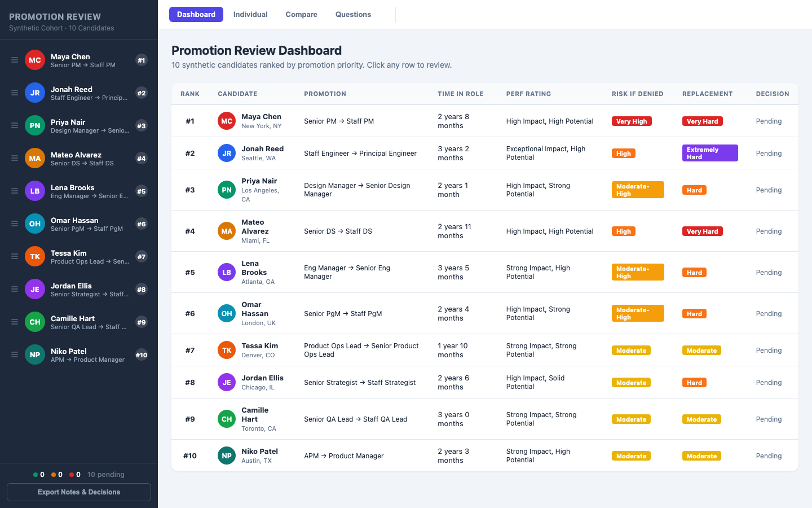812x508 pixels.
Task: Click the JE avatar in the sidebar
Action: tap(35, 289)
